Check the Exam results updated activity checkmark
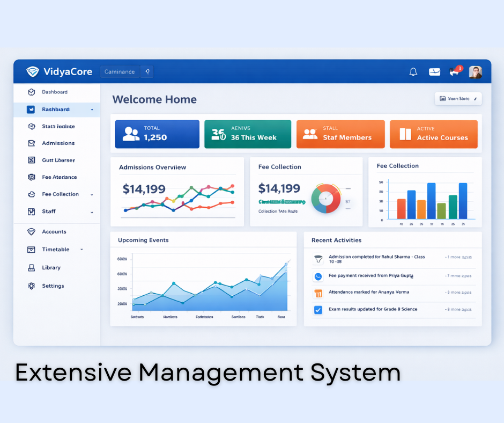The width and height of the screenshot is (504, 423). pos(318,309)
